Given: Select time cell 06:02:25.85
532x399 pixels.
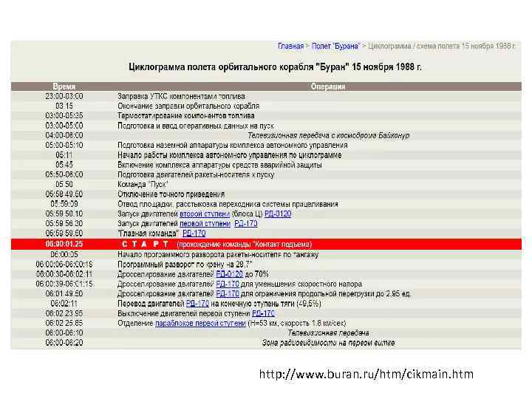Looking at the screenshot, I should (64, 324).
